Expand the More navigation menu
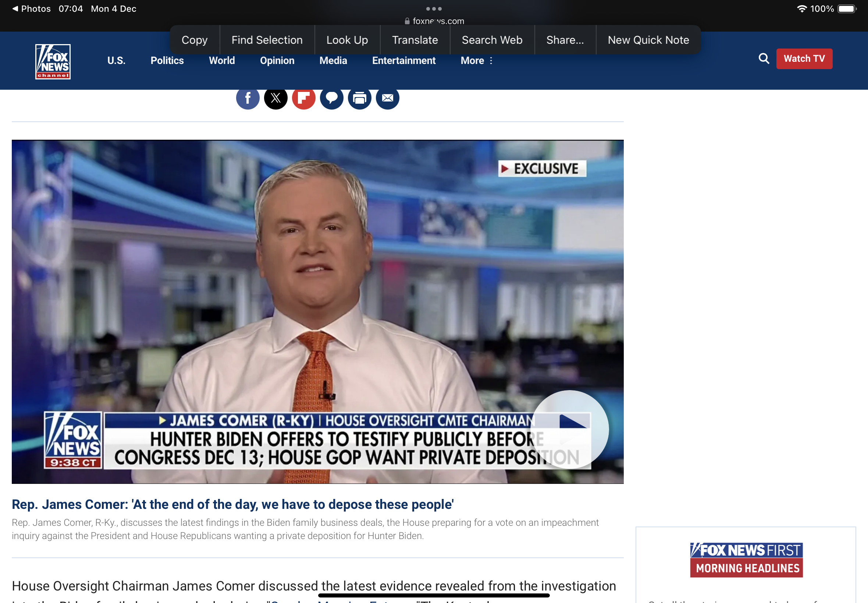The width and height of the screenshot is (868, 603). tap(477, 60)
